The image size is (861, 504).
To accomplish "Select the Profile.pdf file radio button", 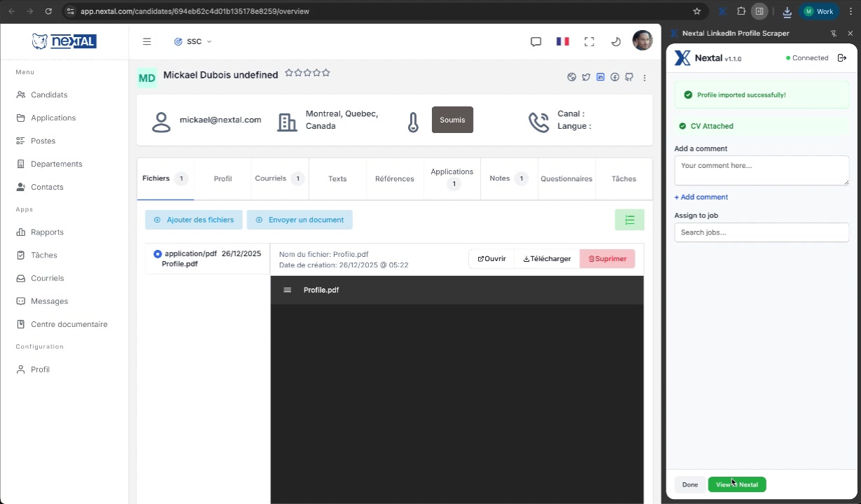I will tap(157, 254).
